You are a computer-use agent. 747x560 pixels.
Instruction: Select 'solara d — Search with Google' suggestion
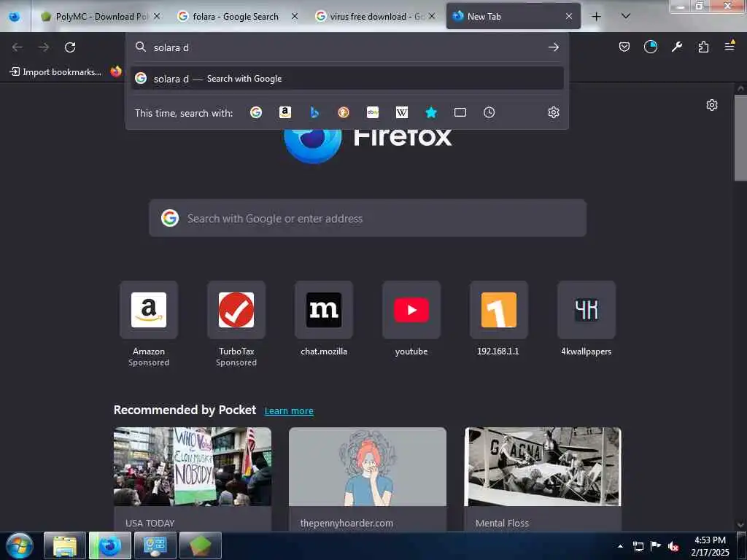click(x=347, y=79)
